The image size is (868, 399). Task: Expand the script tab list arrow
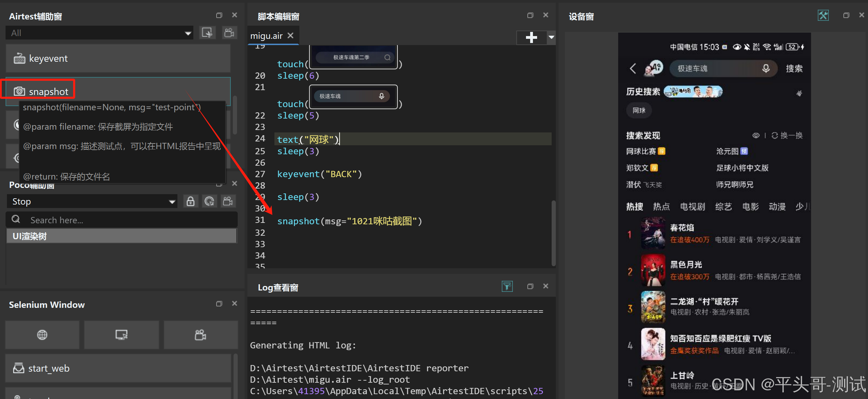(x=551, y=37)
